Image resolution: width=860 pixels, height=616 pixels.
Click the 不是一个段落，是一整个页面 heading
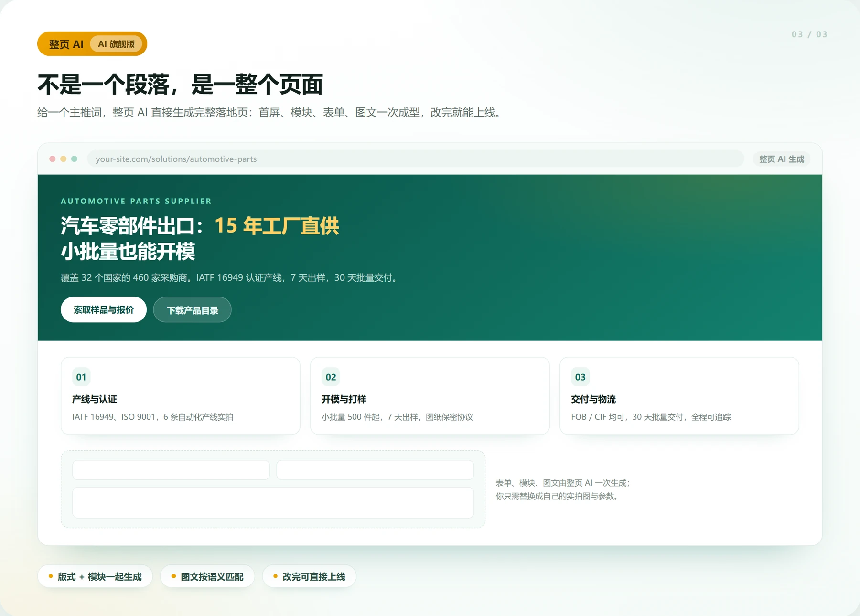tap(181, 85)
